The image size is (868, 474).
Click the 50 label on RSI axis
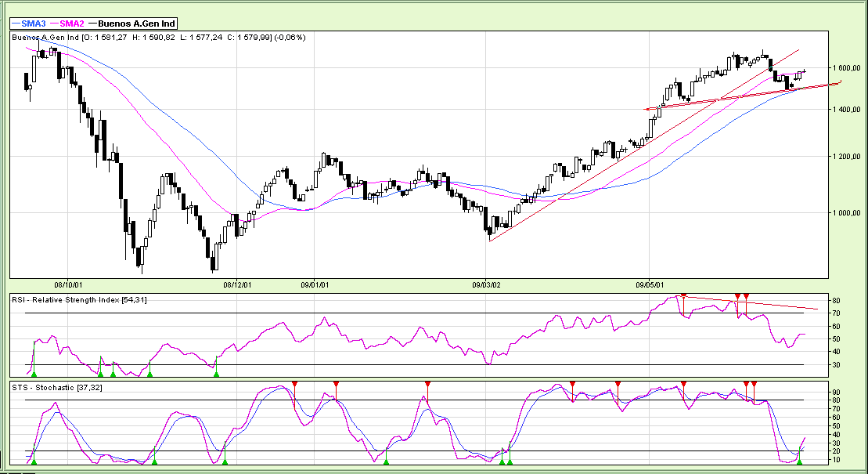[837, 339]
